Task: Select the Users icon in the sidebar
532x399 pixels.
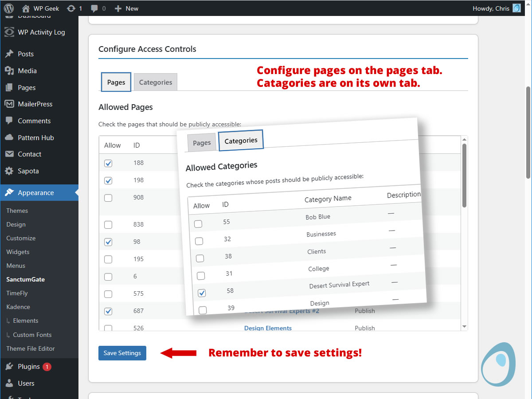Action: (x=10, y=383)
